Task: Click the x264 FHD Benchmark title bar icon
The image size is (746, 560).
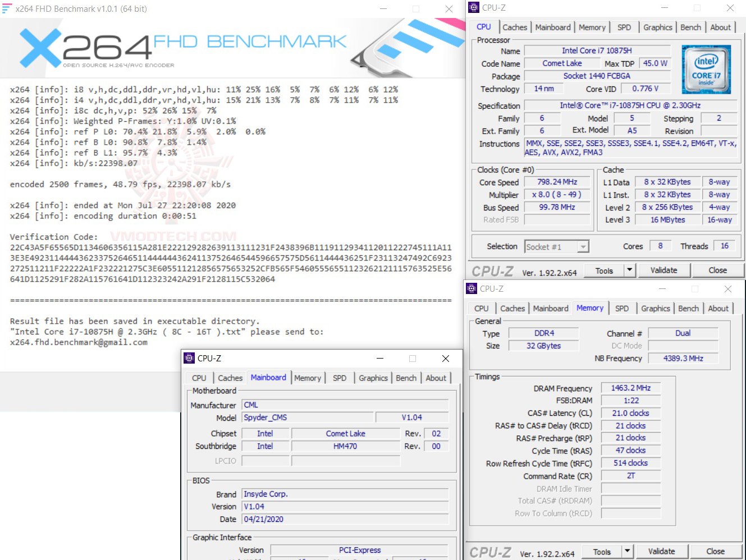Action: (7, 8)
